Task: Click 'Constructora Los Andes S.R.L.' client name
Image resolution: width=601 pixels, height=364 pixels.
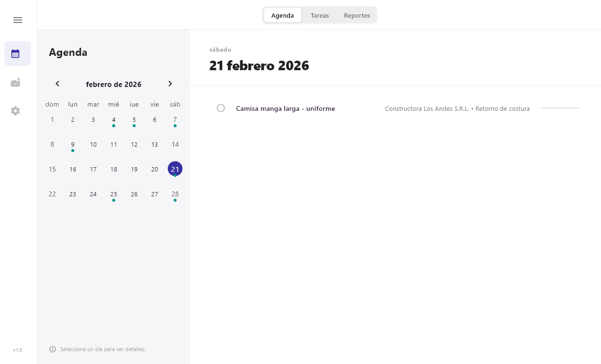Action: (x=427, y=108)
